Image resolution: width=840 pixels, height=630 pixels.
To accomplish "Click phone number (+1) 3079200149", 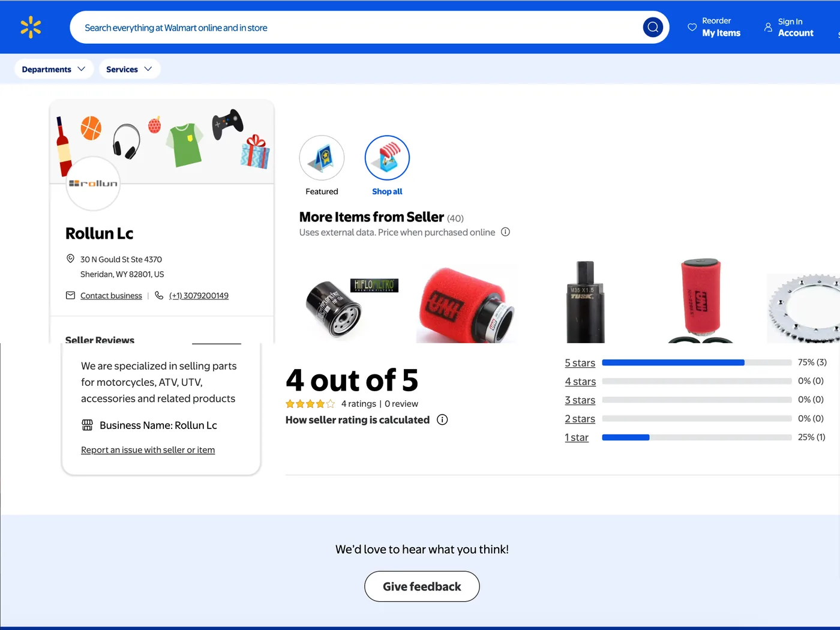I will (199, 296).
